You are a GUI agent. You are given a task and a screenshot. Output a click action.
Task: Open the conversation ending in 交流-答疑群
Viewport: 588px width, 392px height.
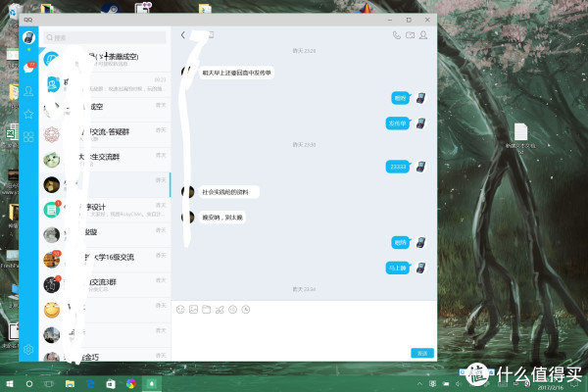point(105,134)
